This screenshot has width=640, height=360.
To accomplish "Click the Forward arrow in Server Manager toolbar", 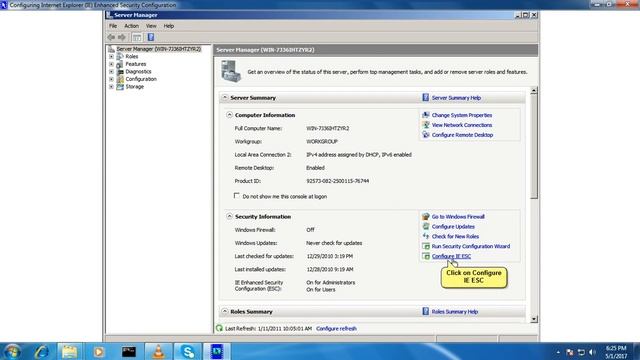I will [x=122, y=37].
